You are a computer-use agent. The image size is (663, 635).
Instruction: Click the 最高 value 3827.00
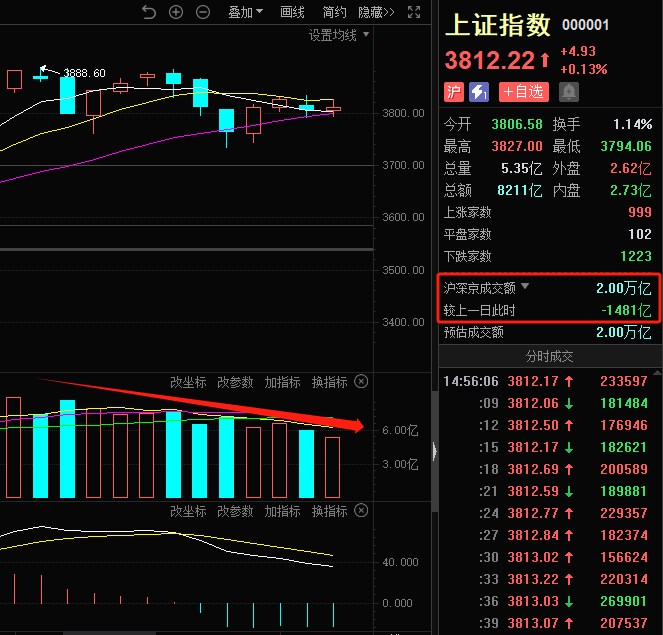pyautogui.click(x=517, y=146)
